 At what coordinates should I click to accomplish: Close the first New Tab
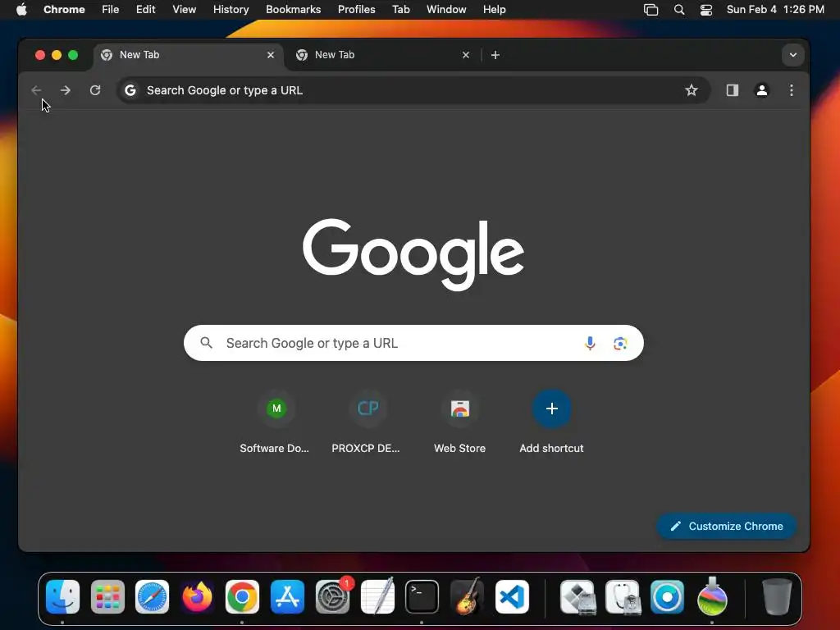tap(271, 55)
